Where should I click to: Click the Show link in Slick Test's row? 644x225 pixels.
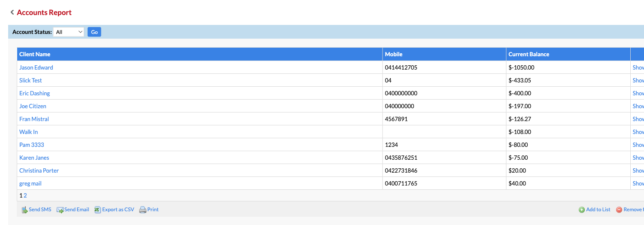(x=638, y=80)
